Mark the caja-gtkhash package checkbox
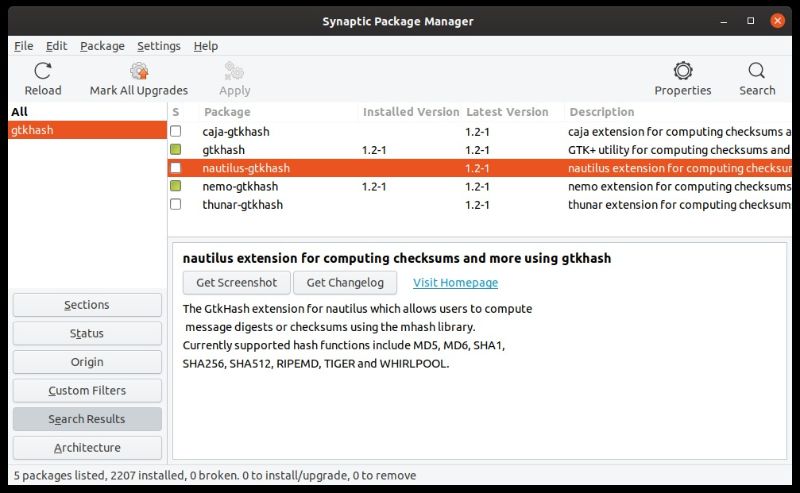This screenshot has height=493, width=800. tap(176, 132)
